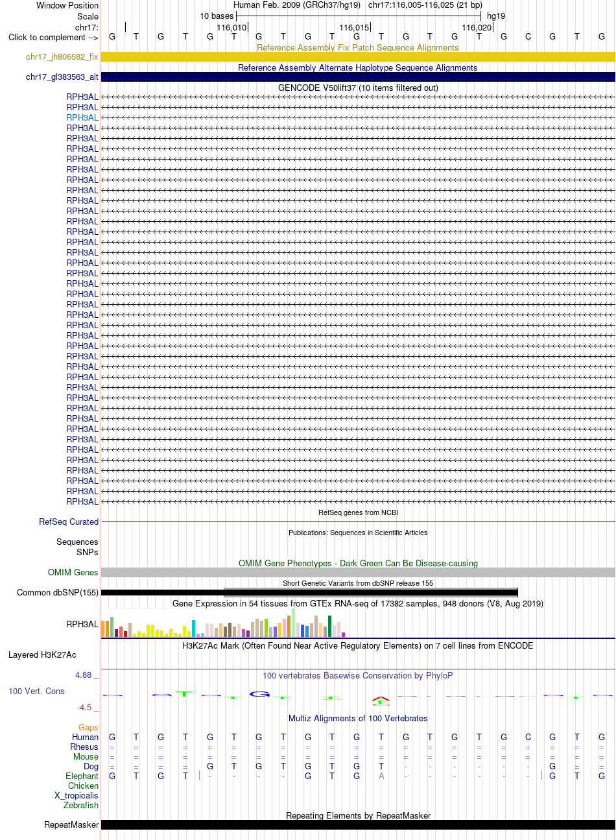Open the 'Common dbSNP(155)' track label
Screen dimensions: 616x840
coord(58,592)
